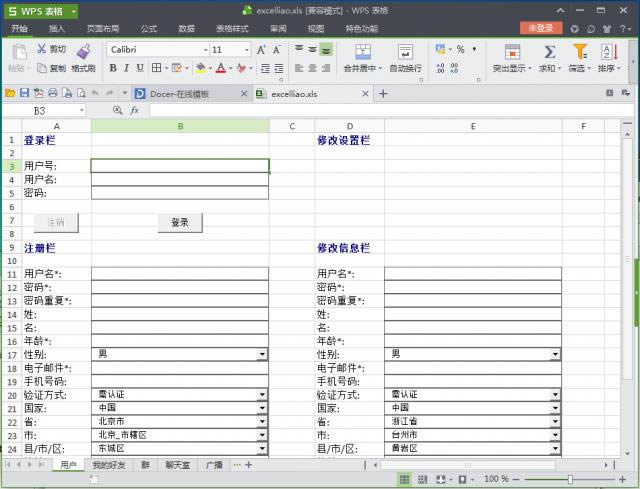Click the Auto Wrap text icon
The image size is (640, 489).
point(405,52)
